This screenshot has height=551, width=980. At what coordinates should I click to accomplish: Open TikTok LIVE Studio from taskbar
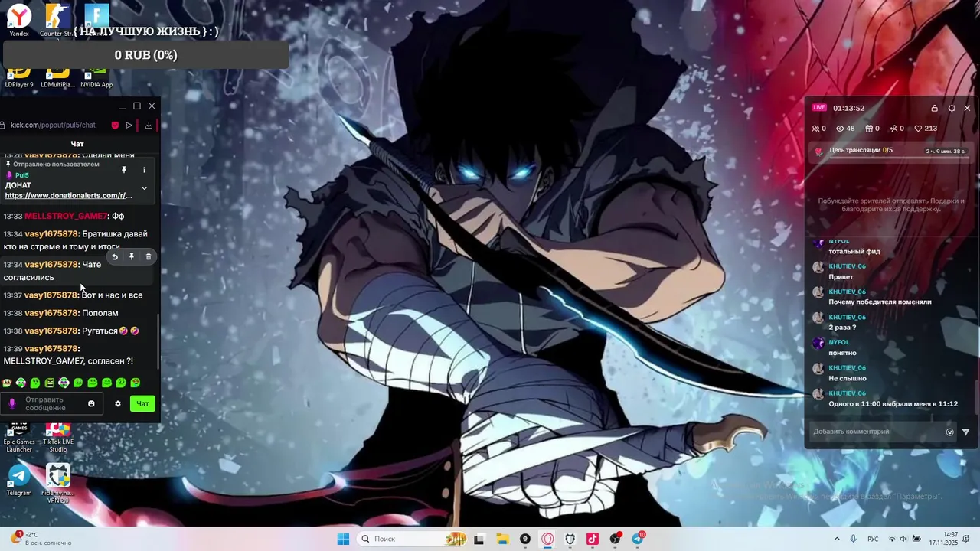click(593, 539)
